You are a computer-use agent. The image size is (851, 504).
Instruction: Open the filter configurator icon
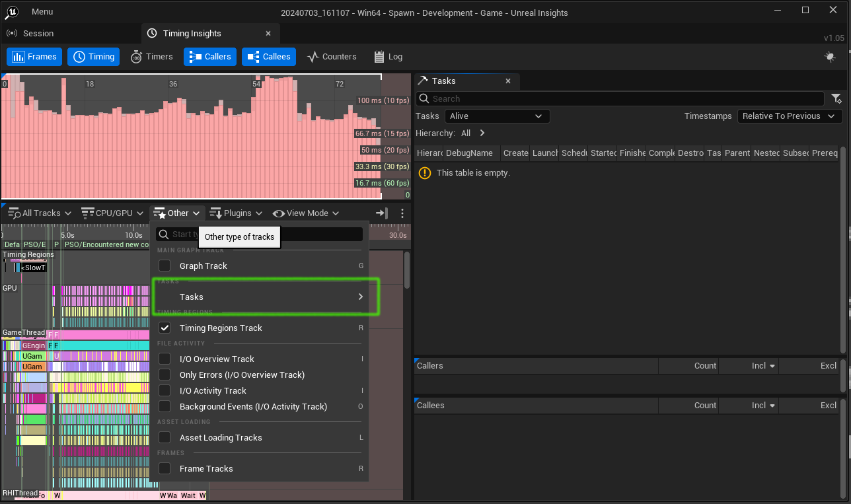836,98
